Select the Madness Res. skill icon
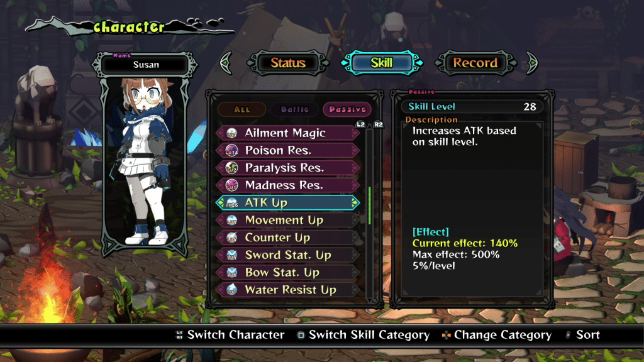644x362 pixels. 231,185
